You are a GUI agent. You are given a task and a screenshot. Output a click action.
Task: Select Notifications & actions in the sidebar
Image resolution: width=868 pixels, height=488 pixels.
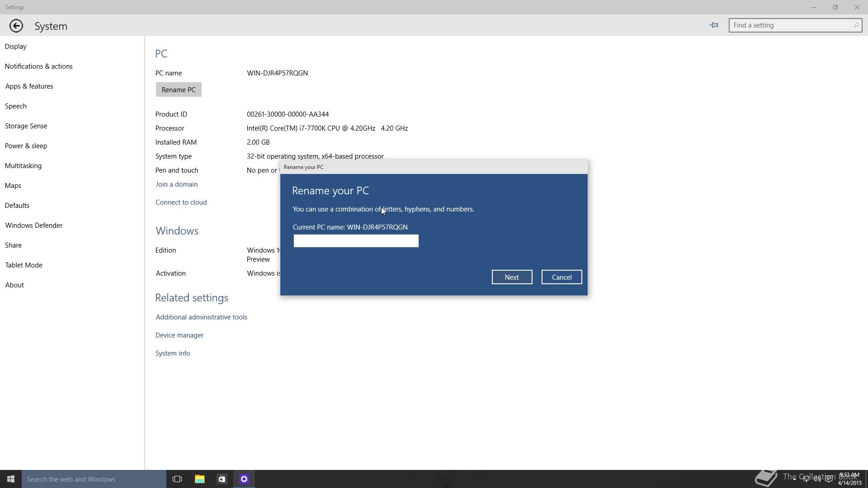pos(72,66)
